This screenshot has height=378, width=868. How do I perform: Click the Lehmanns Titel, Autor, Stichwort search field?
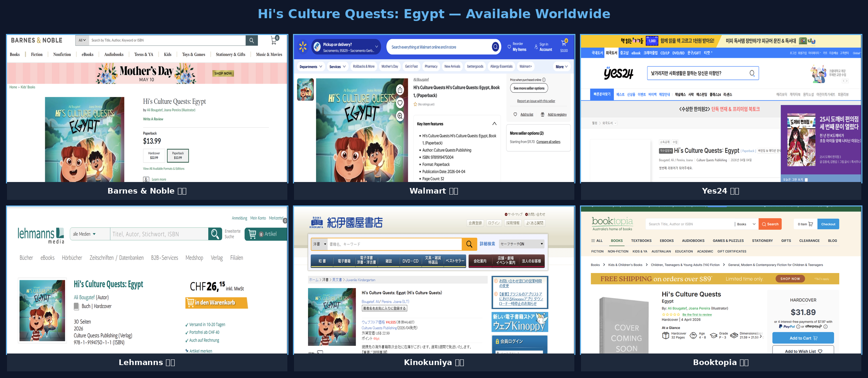pyautogui.click(x=159, y=234)
